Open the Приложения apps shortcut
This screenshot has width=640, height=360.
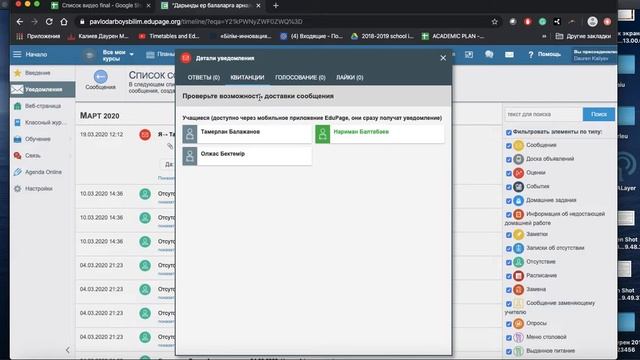coord(38,36)
